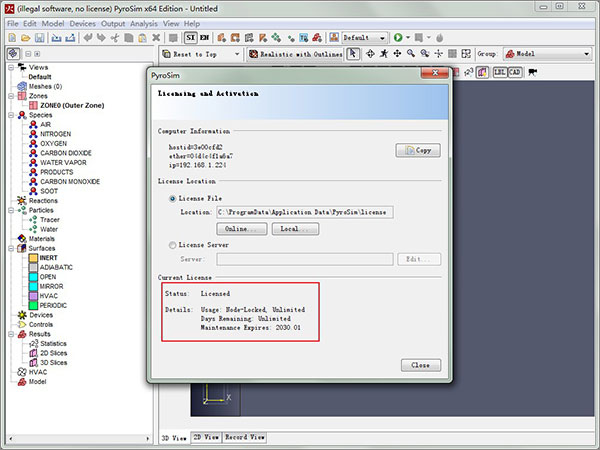The width and height of the screenshot is (600, 450).
Task: Select the License Server radio button
Action: tap(172, 245)
